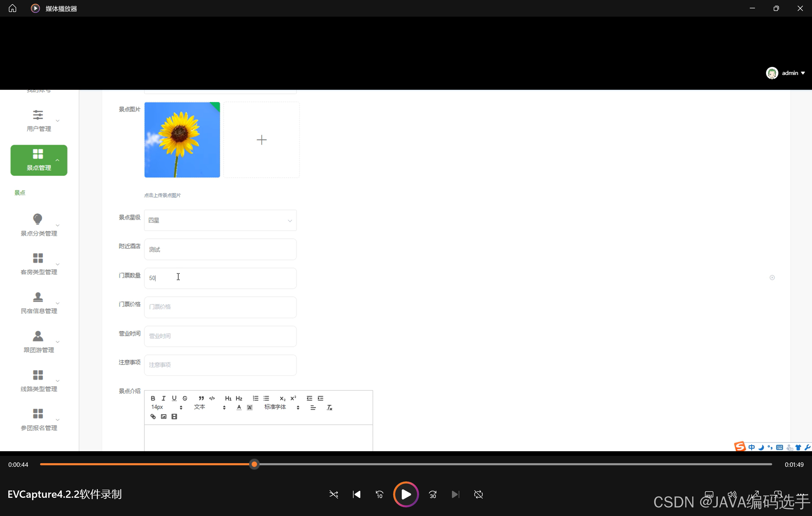This screenshot has width=812, height=516.
Task: Toggle bold in the rich text editor
Action: [153, 398]
